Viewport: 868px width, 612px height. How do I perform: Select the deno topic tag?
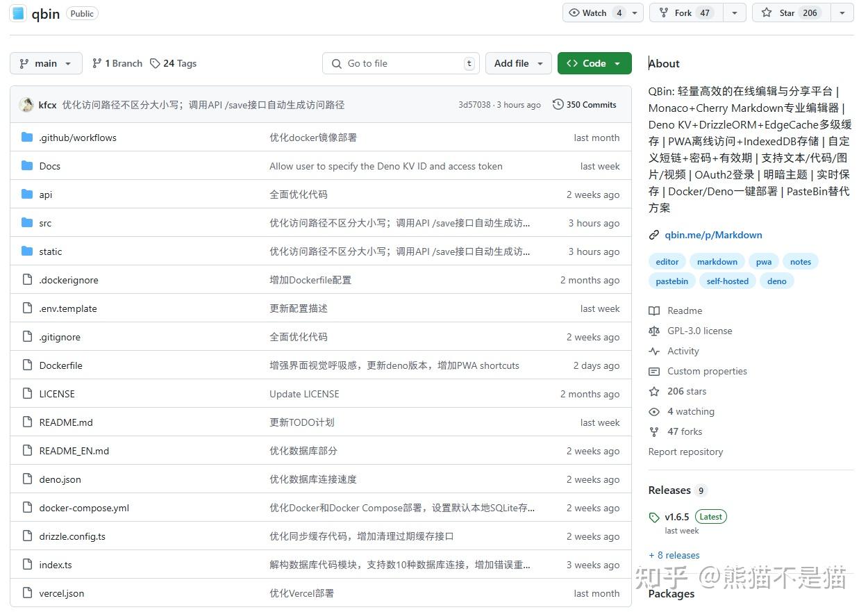tap(776, 281)
